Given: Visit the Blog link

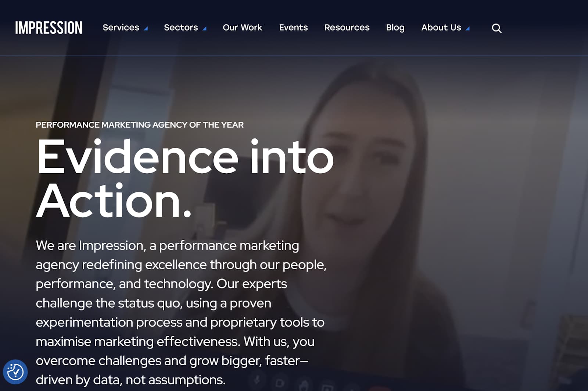Looking at the screenshot, I should point(395,28).
